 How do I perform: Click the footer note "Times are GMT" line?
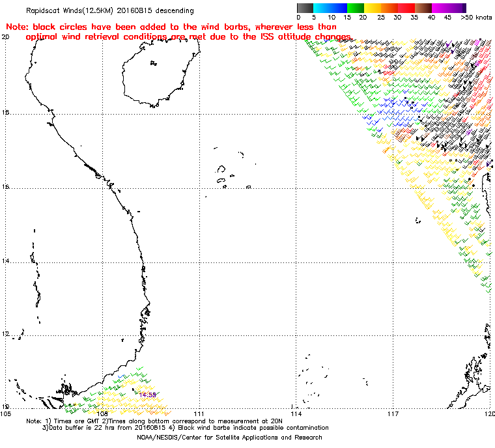[x=154, y=421]
